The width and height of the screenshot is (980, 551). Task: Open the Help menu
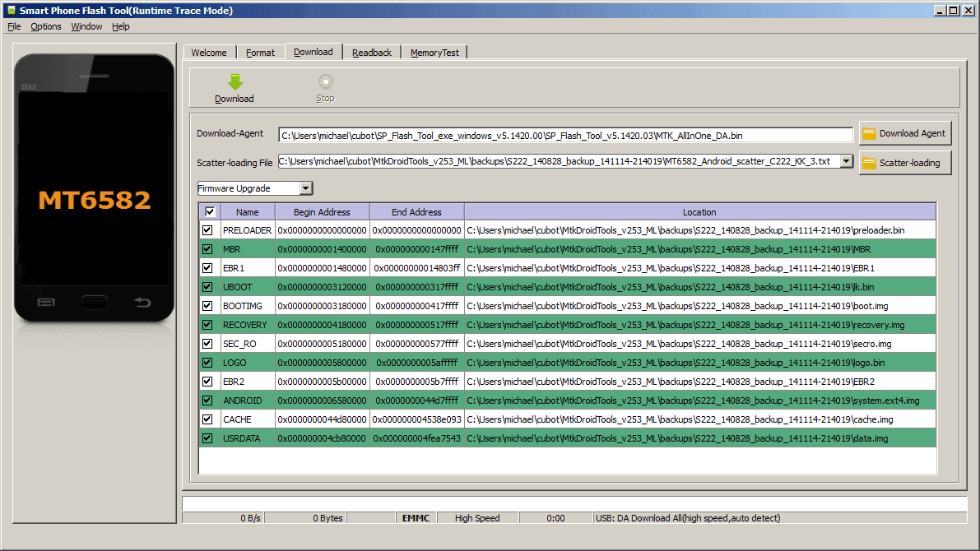tap(121, 26)
